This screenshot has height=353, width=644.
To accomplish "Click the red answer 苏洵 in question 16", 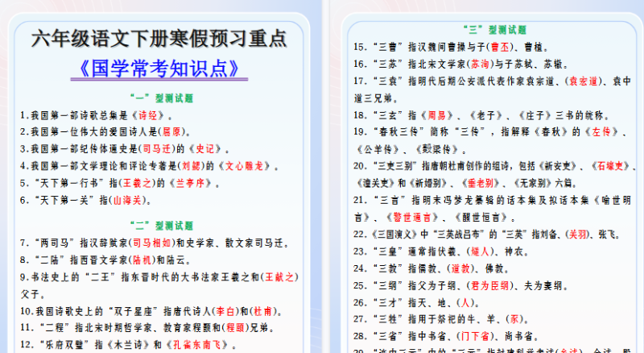I will click(480, 64).
